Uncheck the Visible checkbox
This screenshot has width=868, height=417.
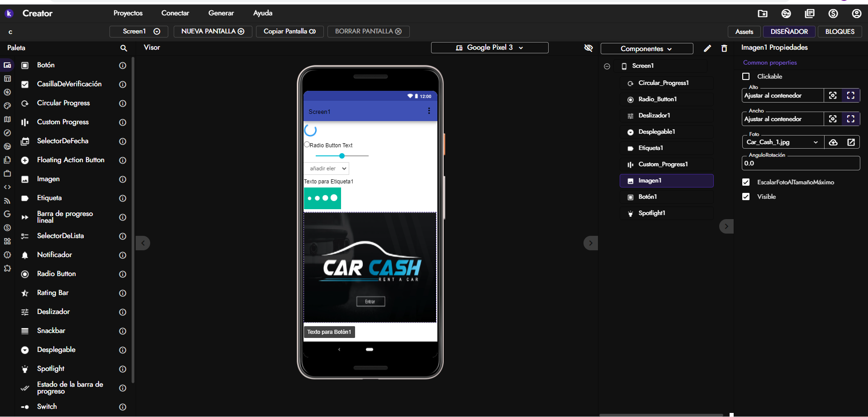pyautogui.click(x=746, y=197)
